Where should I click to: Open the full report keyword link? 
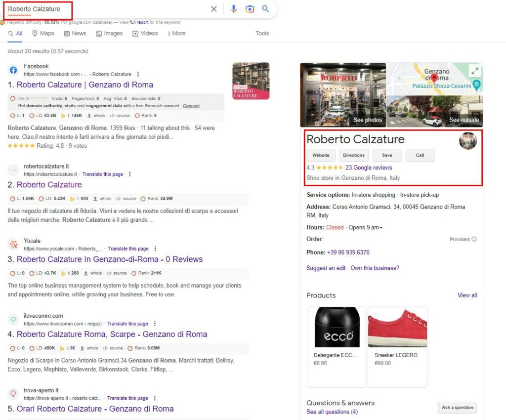point(139,22)
